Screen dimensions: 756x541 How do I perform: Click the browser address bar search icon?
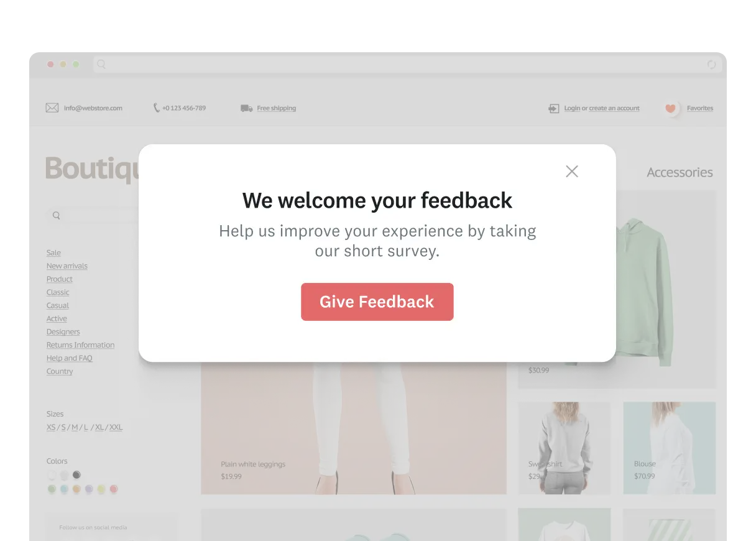pyautogui.click(x=101, y=64)
